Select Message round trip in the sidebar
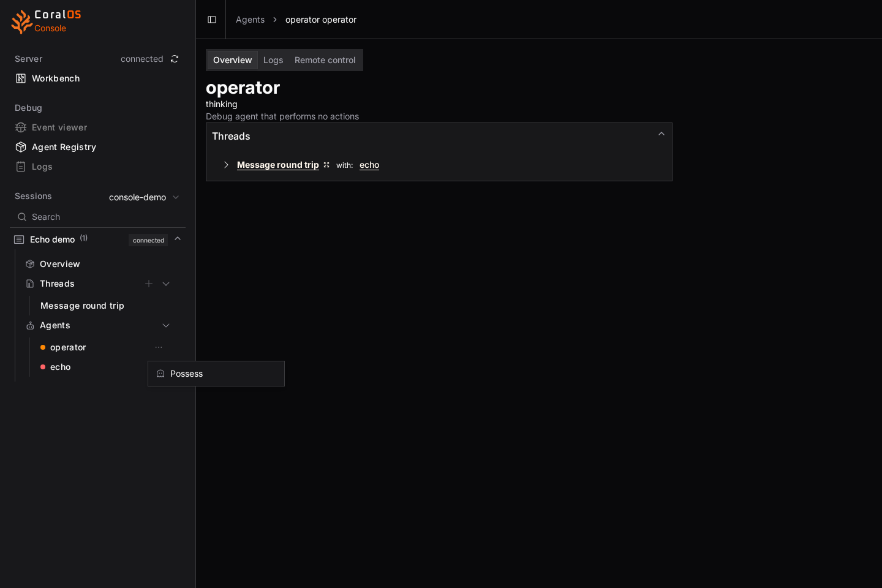This screenshot has height=588, width=882. coord(82,306)
